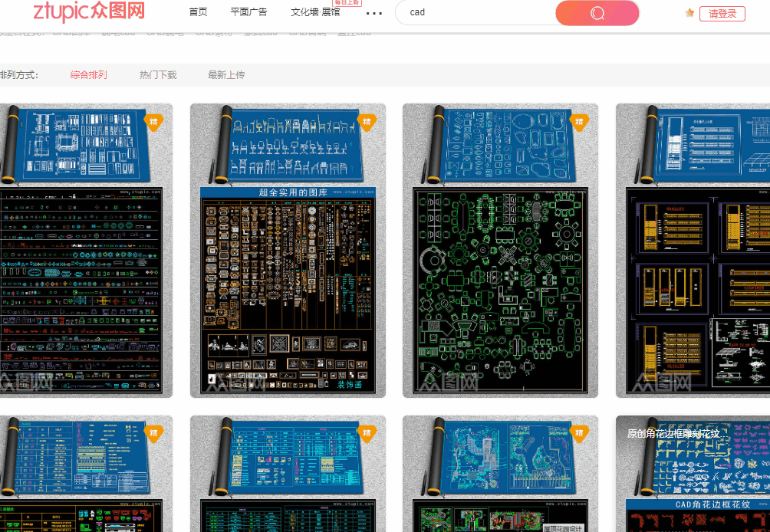Open the 超全实用的图库 thumbnail
Image resolution: width=770 pixels, height=532 pixels.
click(x=288, y=249)
